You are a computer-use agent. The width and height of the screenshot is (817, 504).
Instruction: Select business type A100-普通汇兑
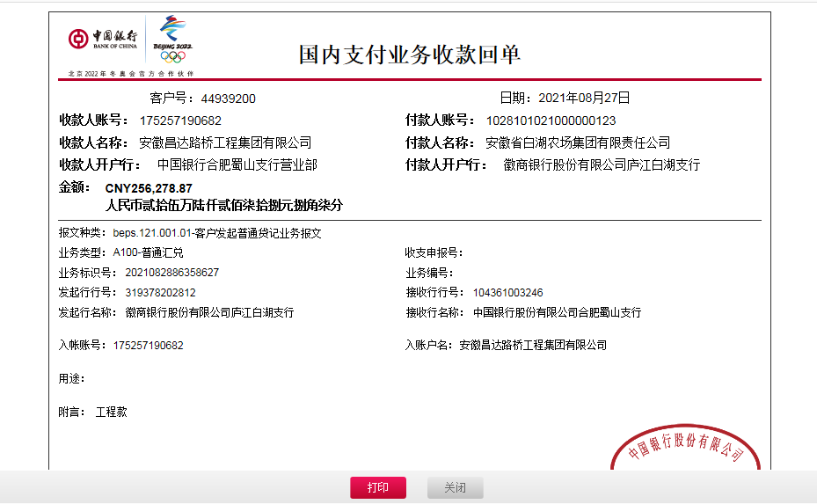[148, 252]
